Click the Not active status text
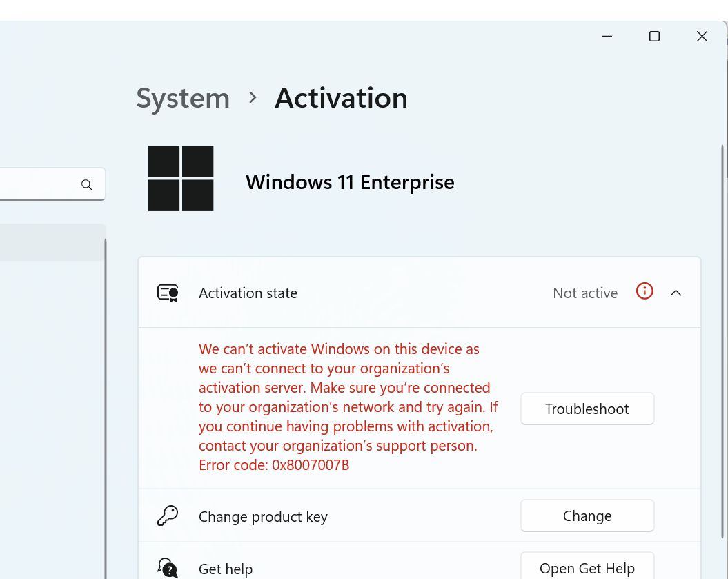 585,293
